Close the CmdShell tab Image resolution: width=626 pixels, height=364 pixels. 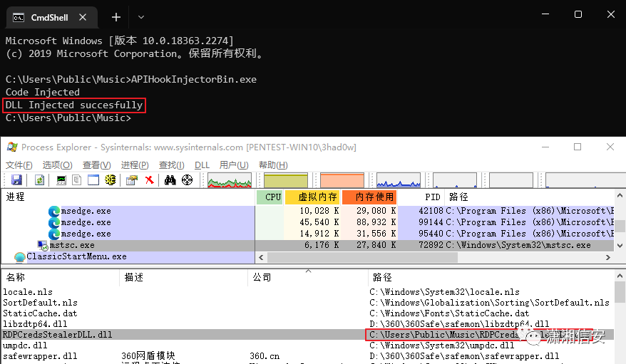[83, 17]
